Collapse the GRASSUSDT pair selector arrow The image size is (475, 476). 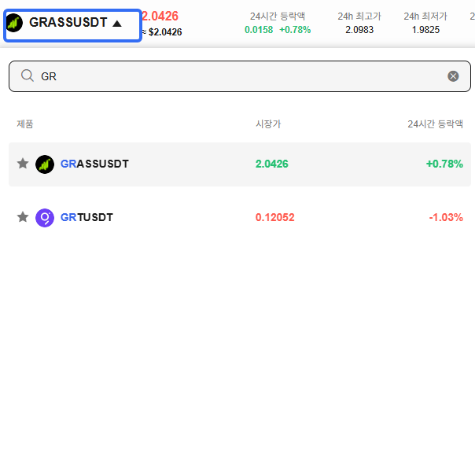pos(117,24)
